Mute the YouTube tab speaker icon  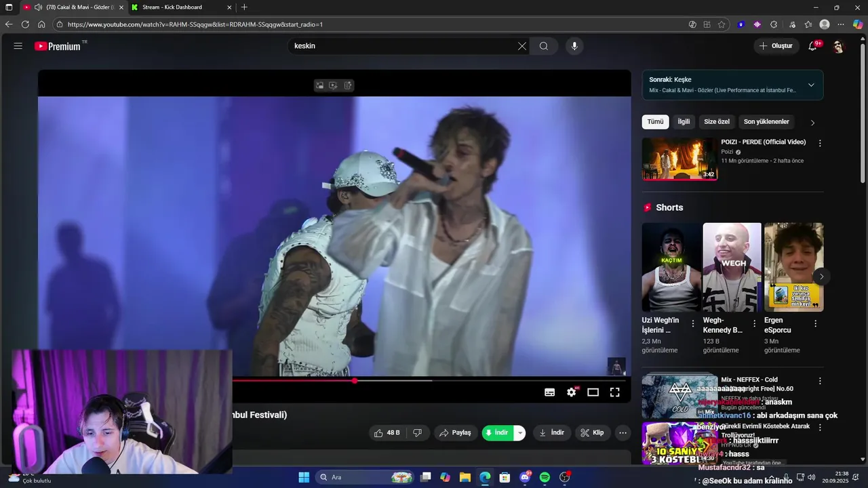point(38,7)
